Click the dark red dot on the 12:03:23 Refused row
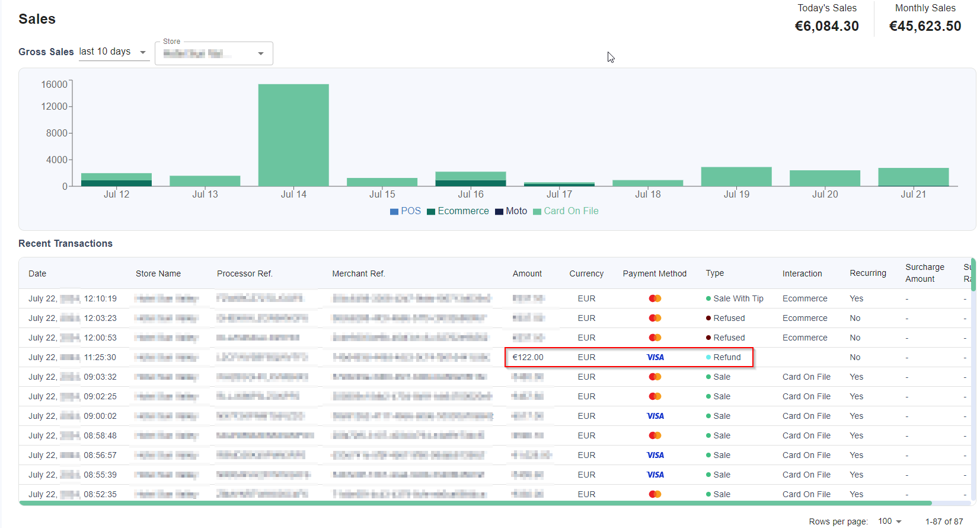The width and height of the screenshot is (980, 528). pos(708,319)
